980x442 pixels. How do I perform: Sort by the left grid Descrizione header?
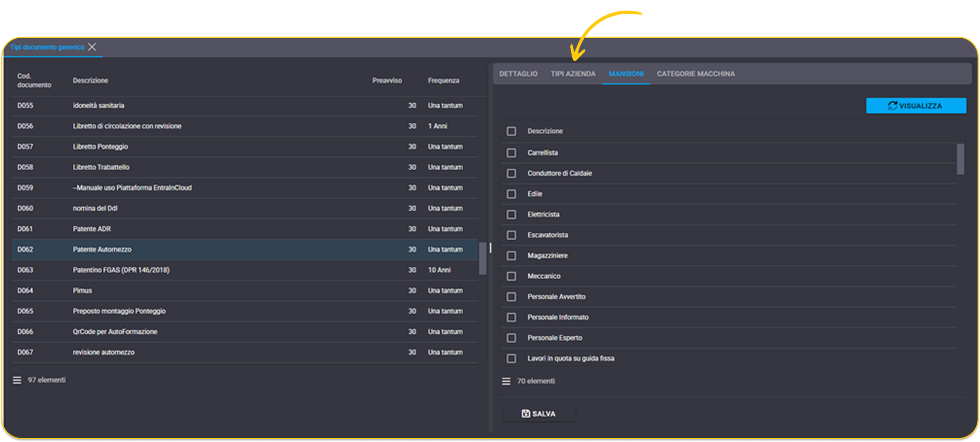coord(90,80)
